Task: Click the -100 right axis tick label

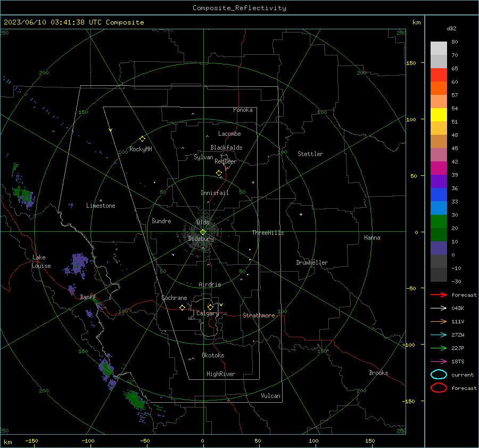Action: point(408,345)
